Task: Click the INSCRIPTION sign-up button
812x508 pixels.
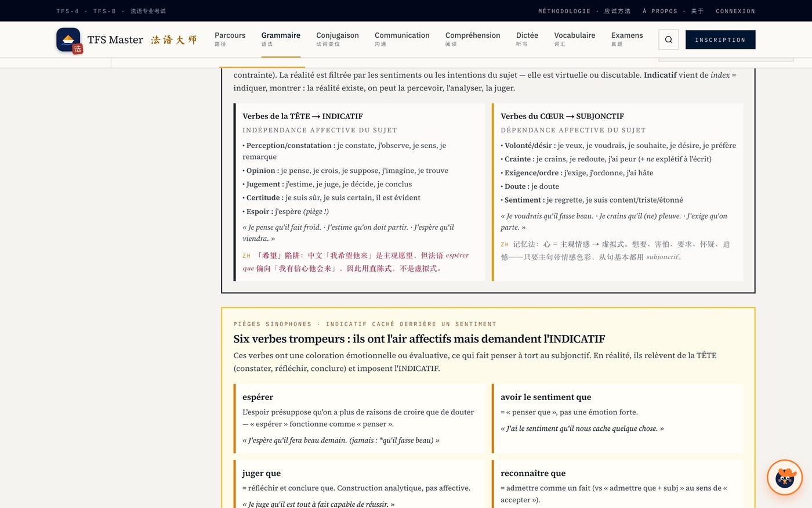Action: click(720, 39)
